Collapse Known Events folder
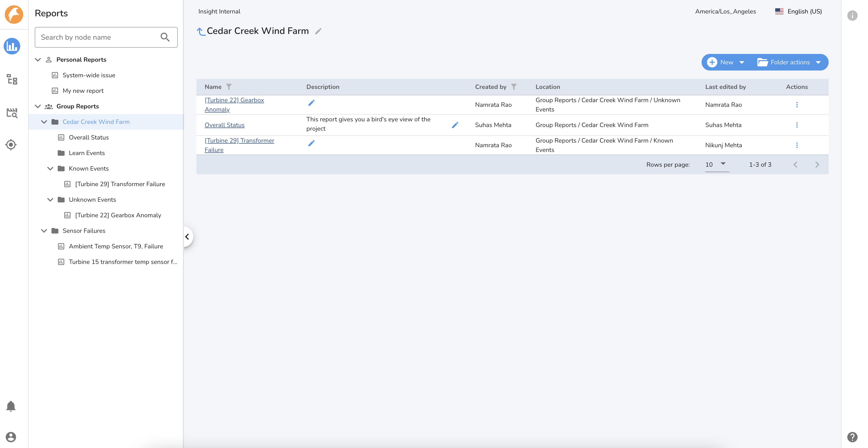This screenshot has height=448, width=868. pos(50,169)
